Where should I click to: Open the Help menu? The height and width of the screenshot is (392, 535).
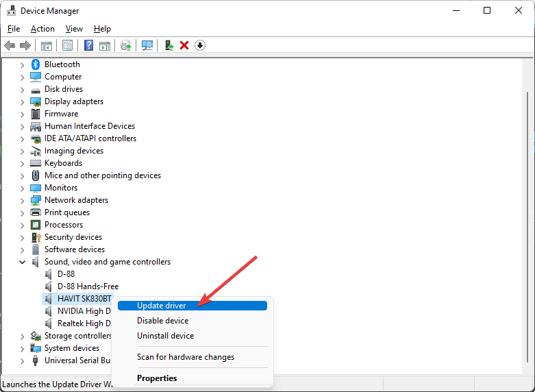tap(102, 29)
